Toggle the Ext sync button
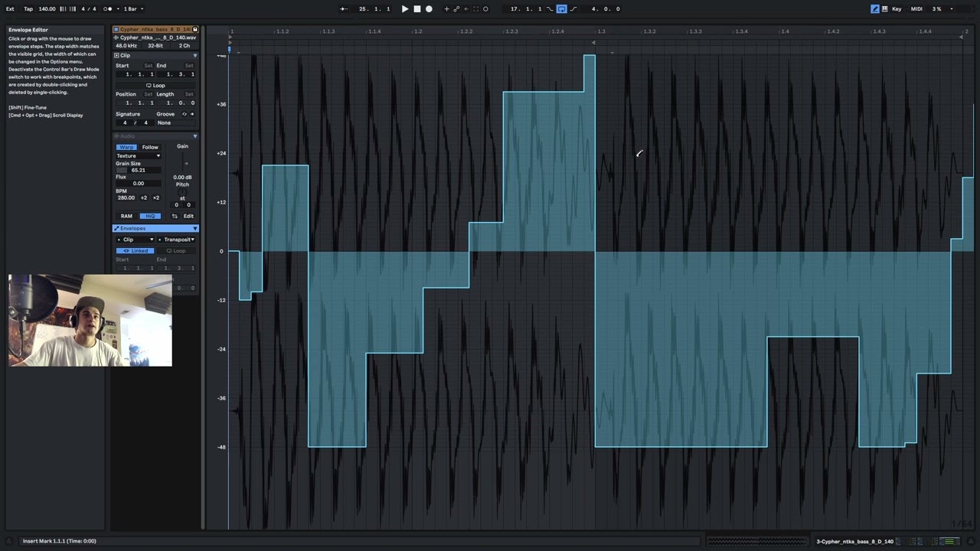The image size is (980, 551). (10, 9)
